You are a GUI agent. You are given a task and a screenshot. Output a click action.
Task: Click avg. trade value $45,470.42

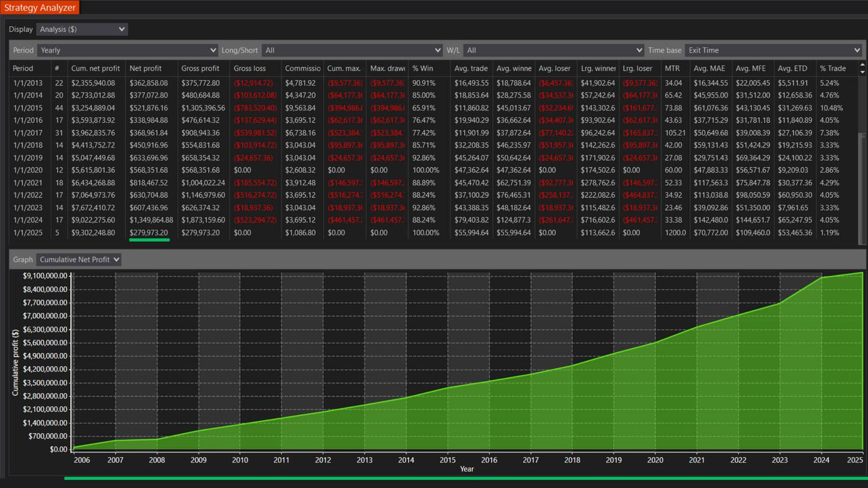point(471,182)
